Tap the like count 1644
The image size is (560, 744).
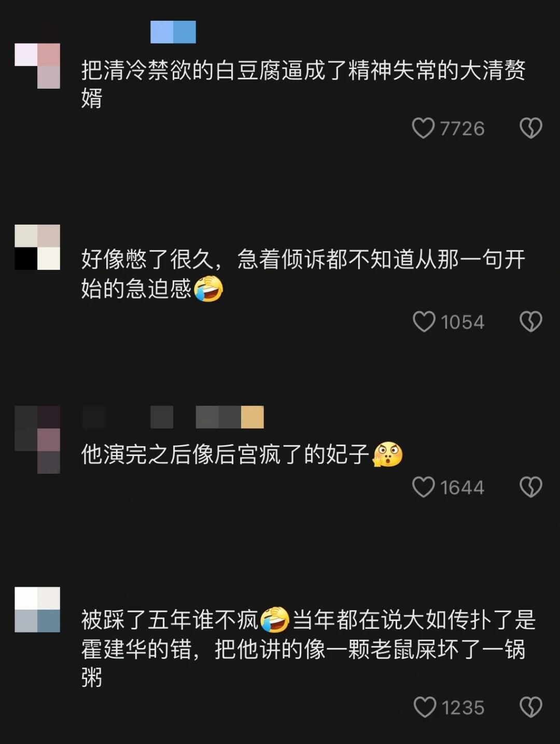(x=462, y=488)
